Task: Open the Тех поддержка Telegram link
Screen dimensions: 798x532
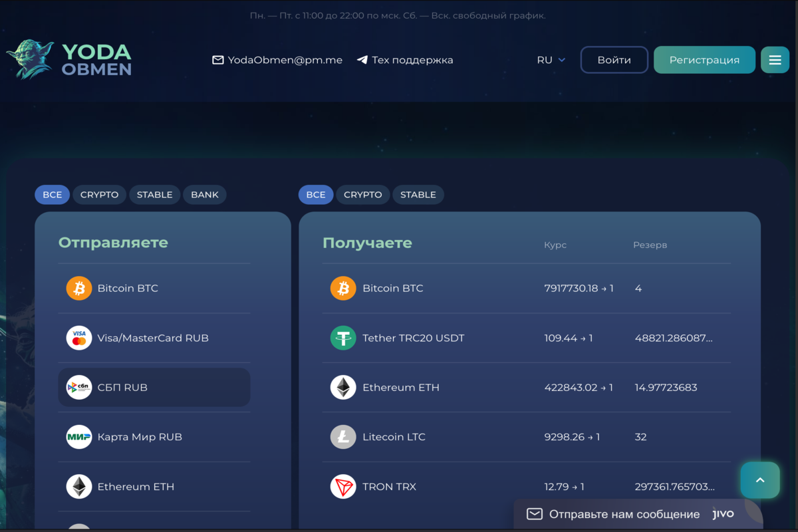Action: (405, 60)
